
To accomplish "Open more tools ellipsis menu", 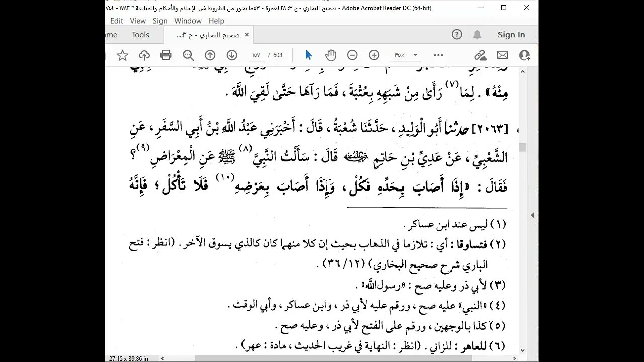I will [x=438, y=55].
